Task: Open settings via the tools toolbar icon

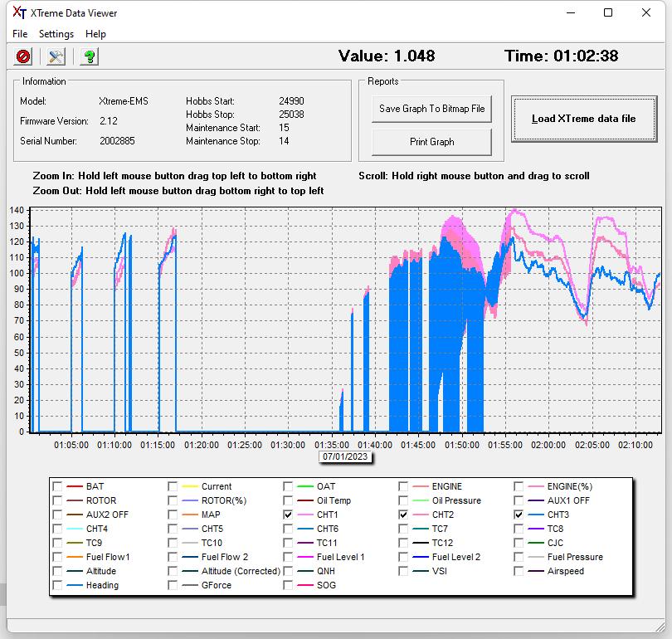Action: [x=56, y=56]
